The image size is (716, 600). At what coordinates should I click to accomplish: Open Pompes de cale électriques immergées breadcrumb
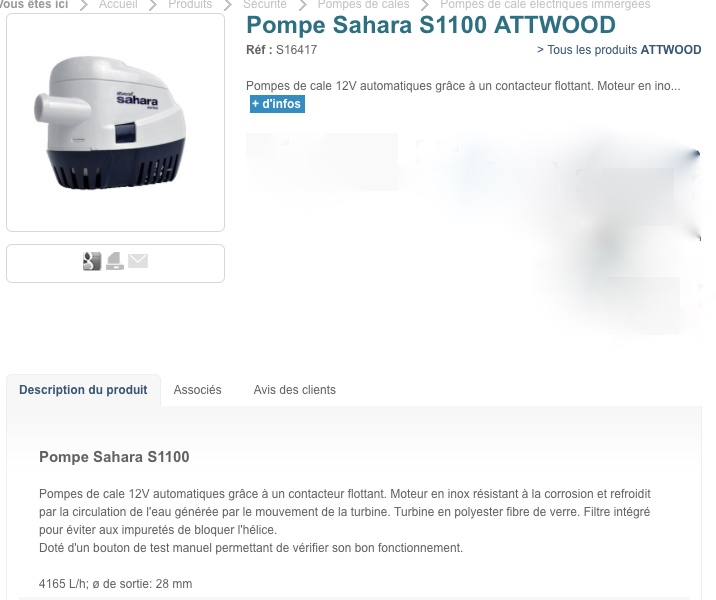545,5
